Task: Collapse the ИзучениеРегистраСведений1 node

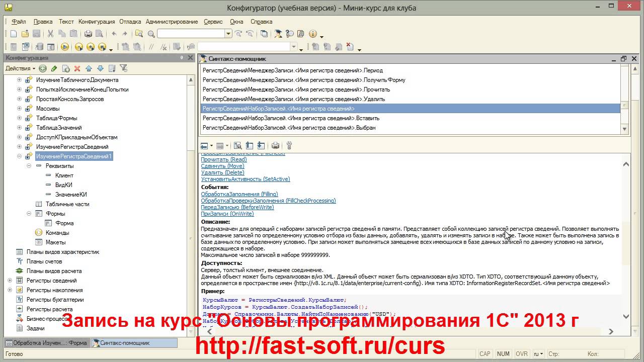Action: tap(20, 156)
